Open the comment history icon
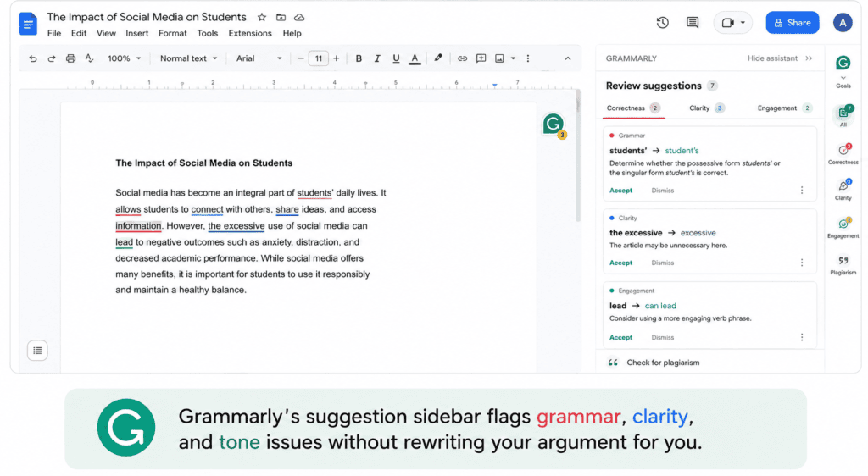This screenshot has width=868, height=476. 693,23
